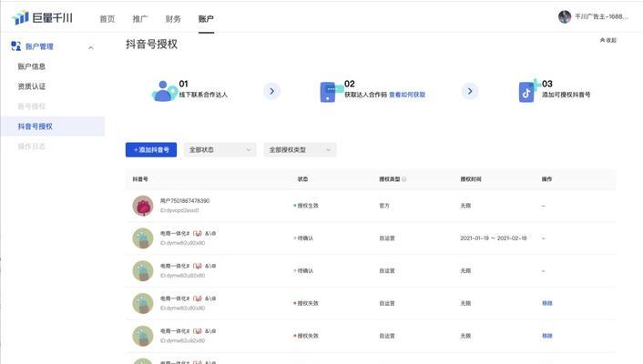Open 账号授权 in the sidebar
Screen dimensions: 643x364
coord(32,106)
